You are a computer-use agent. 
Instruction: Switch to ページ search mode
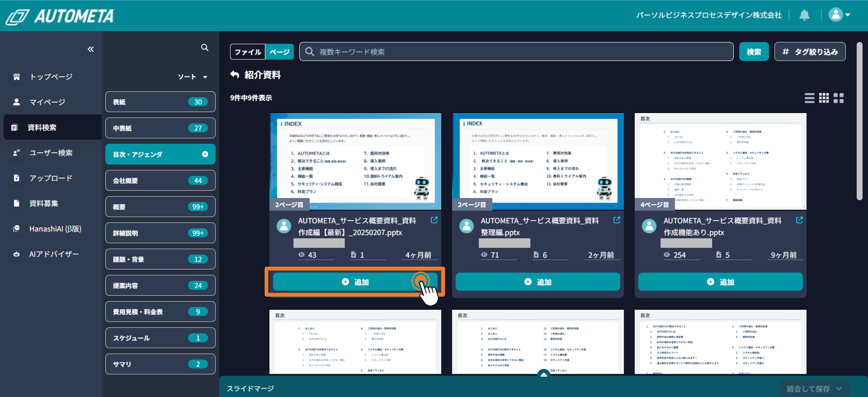(280, 52)
